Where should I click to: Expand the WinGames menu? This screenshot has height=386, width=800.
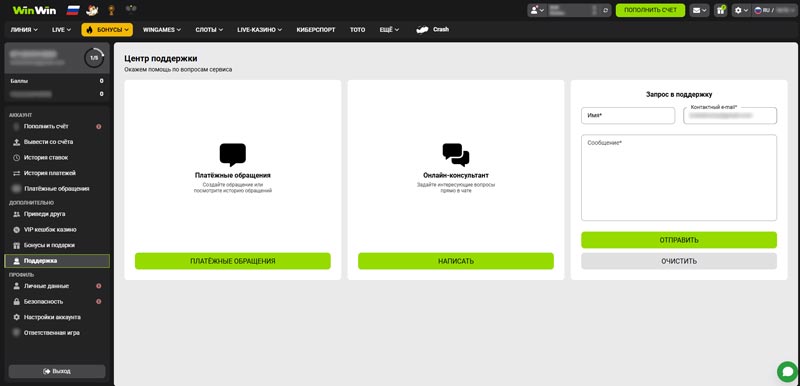pyautogui.click(x=162, y=30)
